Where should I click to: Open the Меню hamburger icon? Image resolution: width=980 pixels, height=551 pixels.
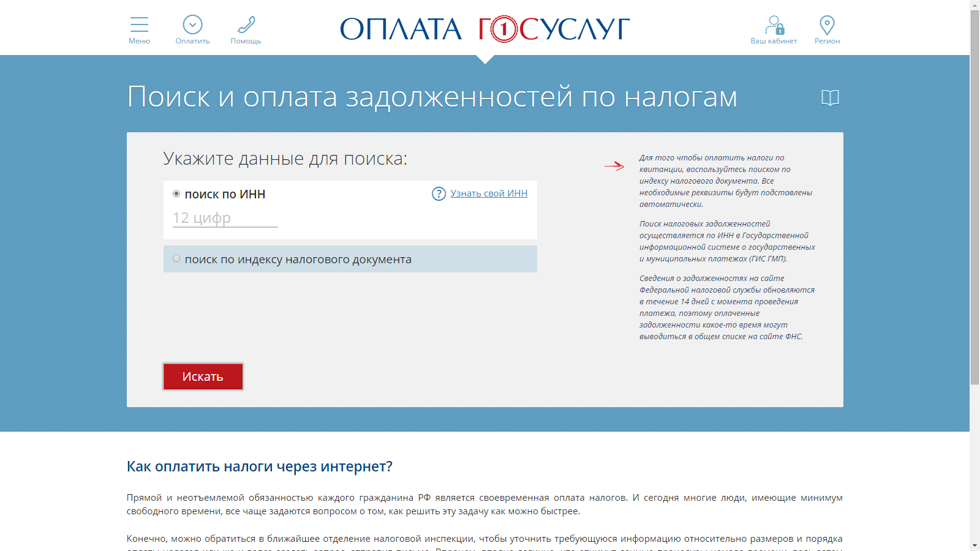pyautogui.click(x=139, y=24)
